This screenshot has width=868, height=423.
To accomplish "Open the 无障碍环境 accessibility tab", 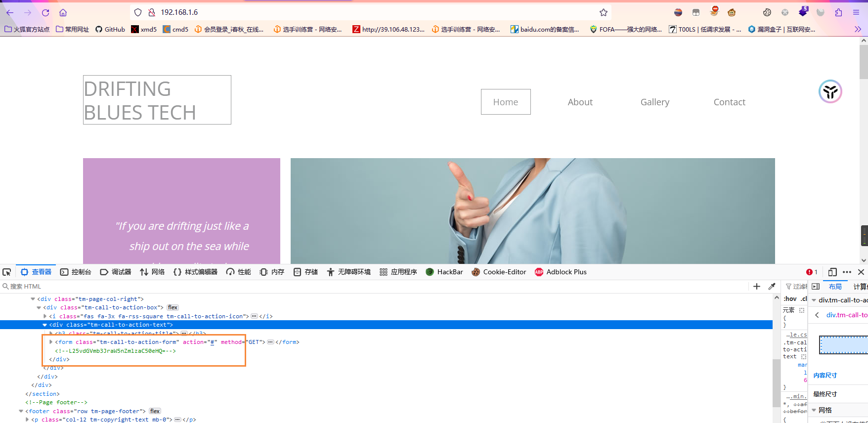I will (348, 272).
